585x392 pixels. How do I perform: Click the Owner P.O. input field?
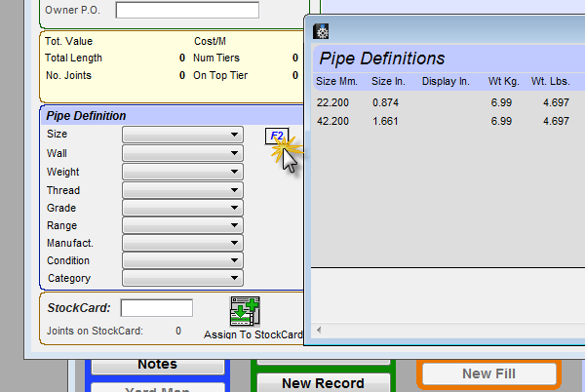click(186, 11)
